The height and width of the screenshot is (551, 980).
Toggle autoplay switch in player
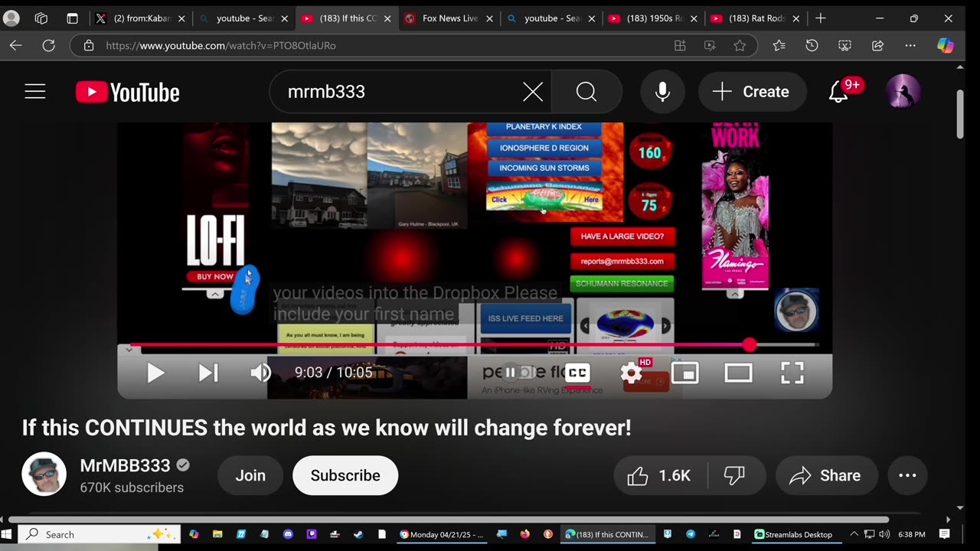pos(518,373)
